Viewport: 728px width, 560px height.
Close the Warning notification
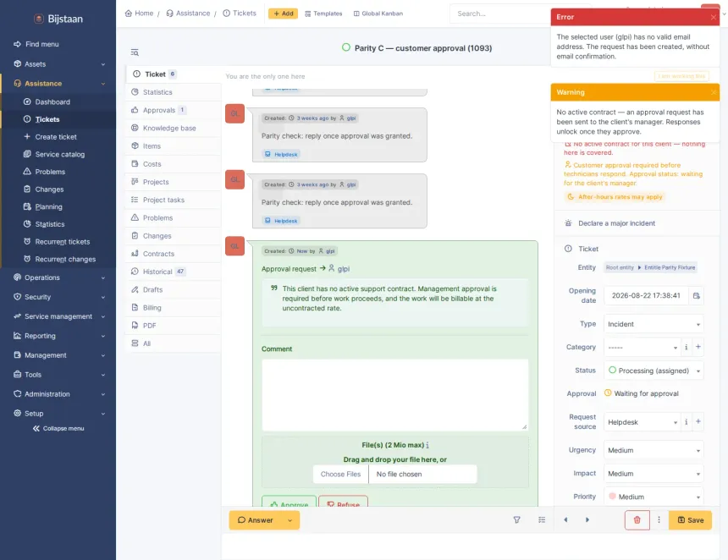click(713, 92)
